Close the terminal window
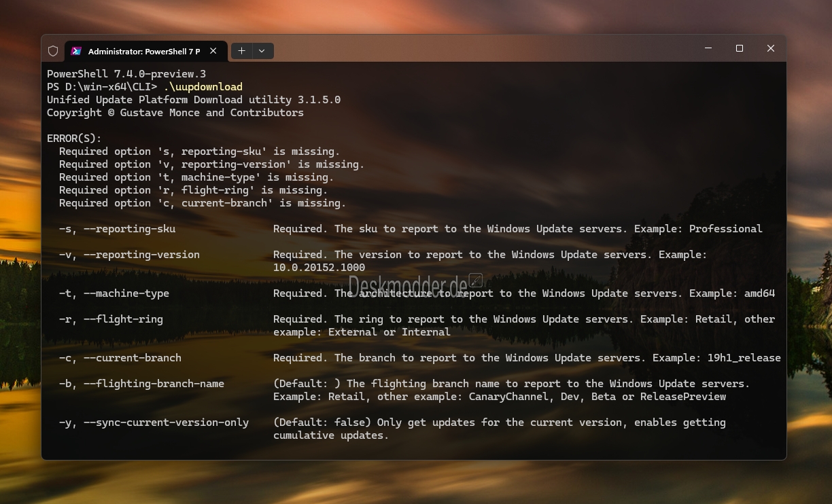The width and height of the screenshot is (832, 504). point(770,48)
